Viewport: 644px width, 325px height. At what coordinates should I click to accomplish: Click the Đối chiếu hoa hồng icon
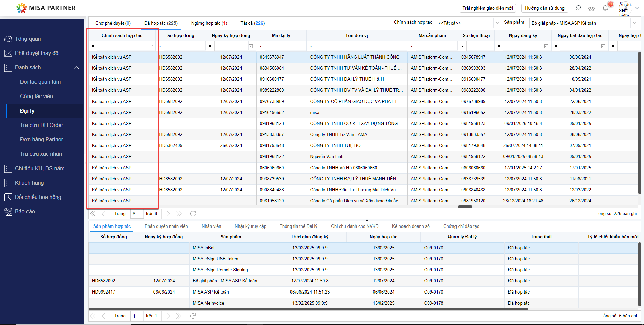point(8,197)
